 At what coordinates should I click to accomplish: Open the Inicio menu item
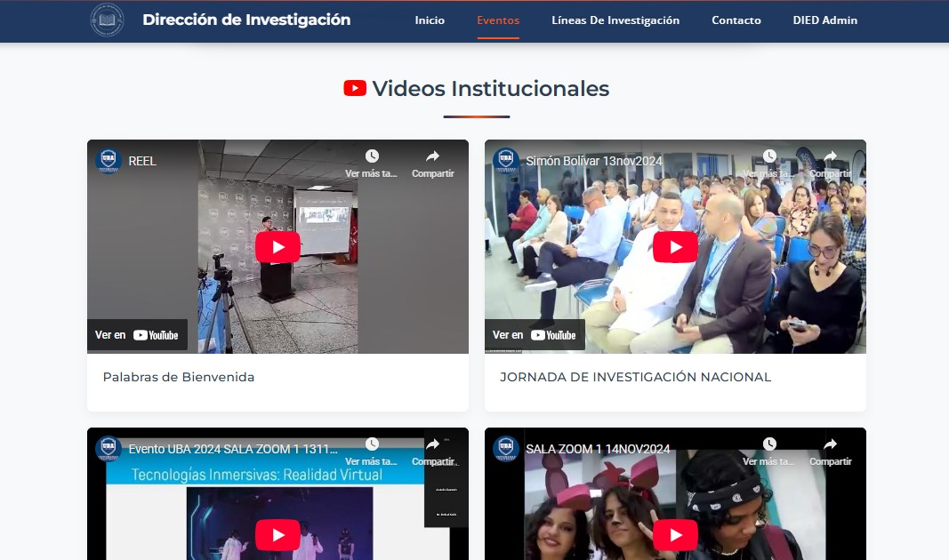coord(430,20)
